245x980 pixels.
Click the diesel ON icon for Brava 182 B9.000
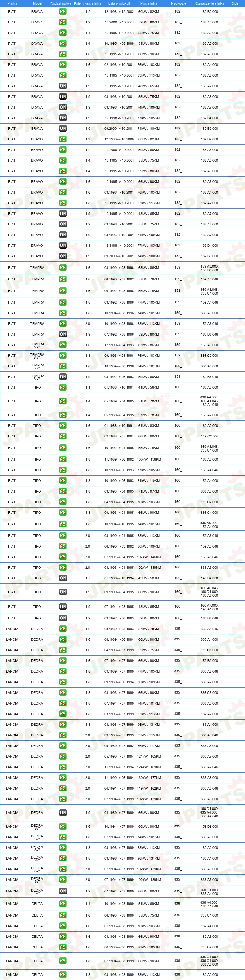pos(63,129)
